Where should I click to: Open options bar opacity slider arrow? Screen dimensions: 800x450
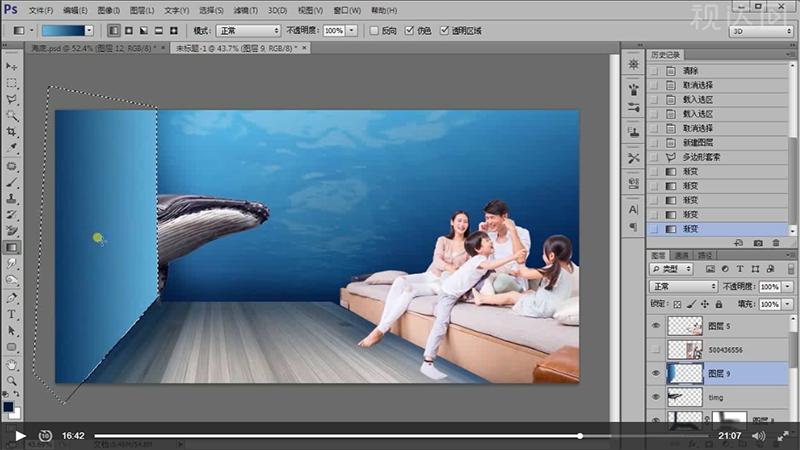tap(352, 31)
